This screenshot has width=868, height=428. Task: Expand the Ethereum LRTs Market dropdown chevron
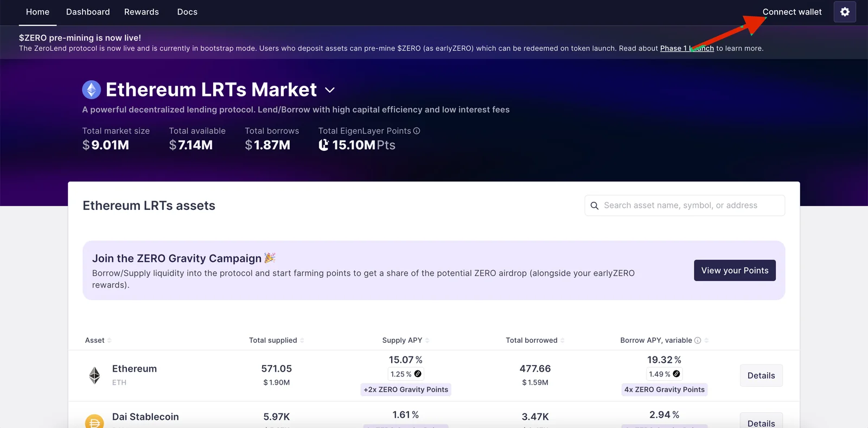pos(330,90)
